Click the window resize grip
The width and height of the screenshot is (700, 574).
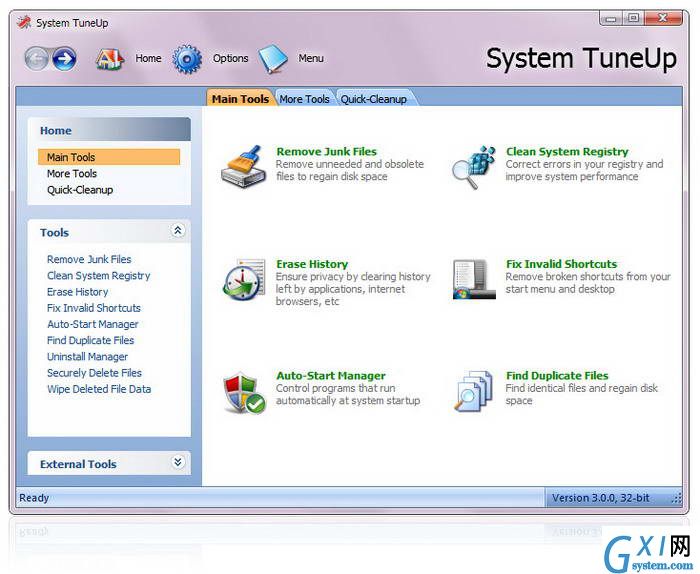coord(677,499)
